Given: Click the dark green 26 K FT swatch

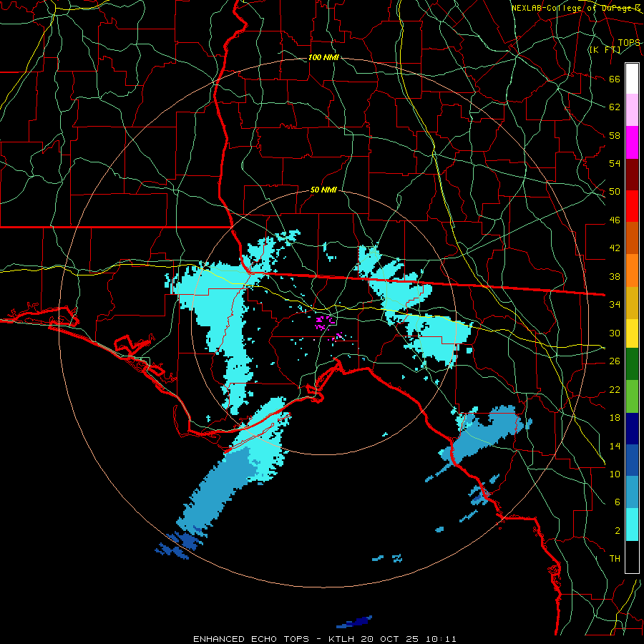Looking at the screenshot, I should click(x=632, y=364).
